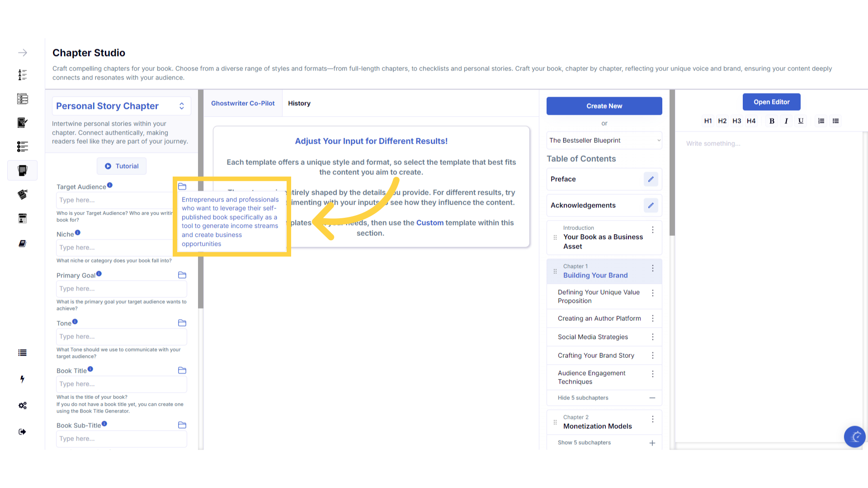Click the table of contents scrollbar
This screenshot has width=868, height=488.
point(672,163)
